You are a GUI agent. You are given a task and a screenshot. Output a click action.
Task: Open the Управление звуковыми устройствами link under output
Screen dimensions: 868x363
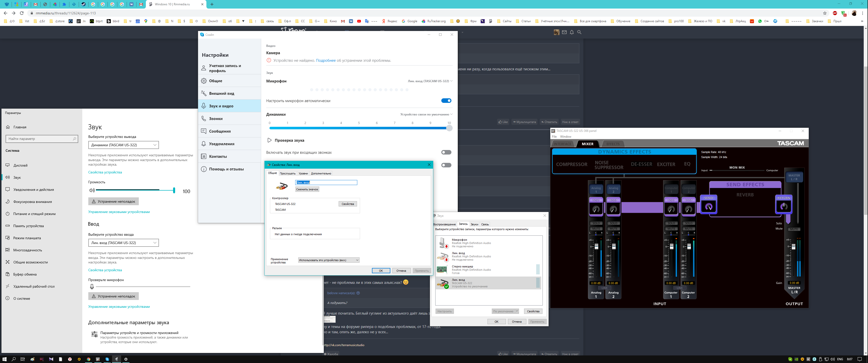pyautogui.click(x=119, y=212)
